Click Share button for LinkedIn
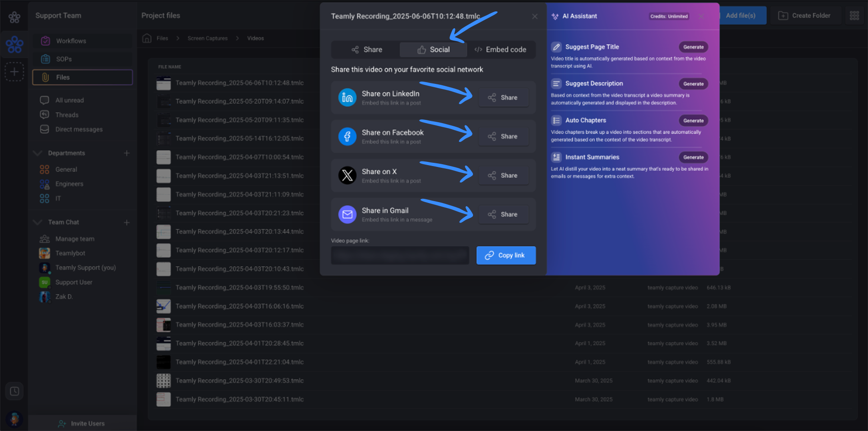This screenshot has height=431, width=868. click(503, 98)
